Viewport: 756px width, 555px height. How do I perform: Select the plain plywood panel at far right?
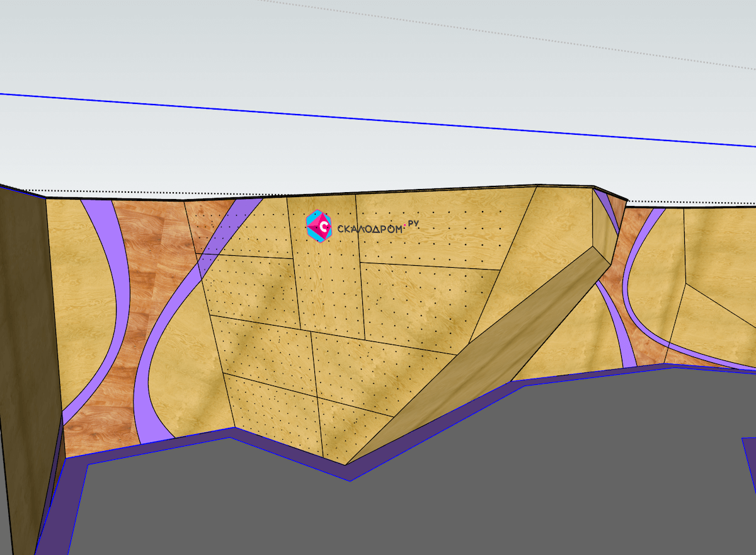721,249
